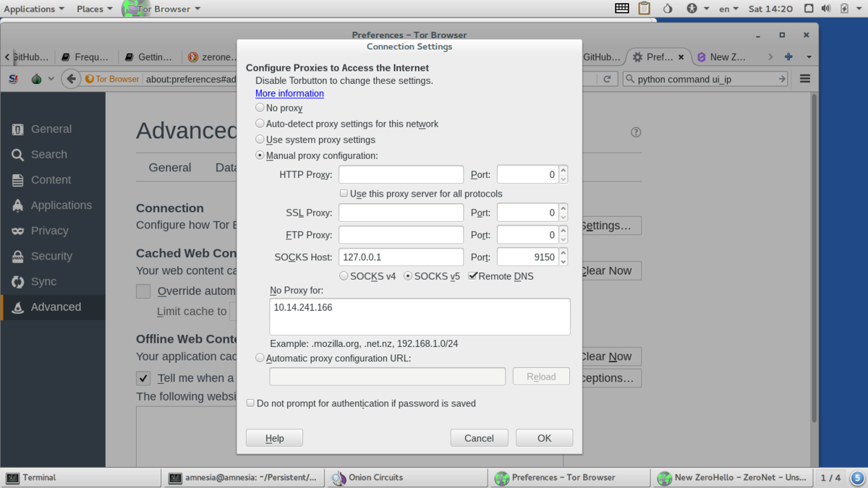
Task: Open the General sidebar category
Action: coord(53,129)
